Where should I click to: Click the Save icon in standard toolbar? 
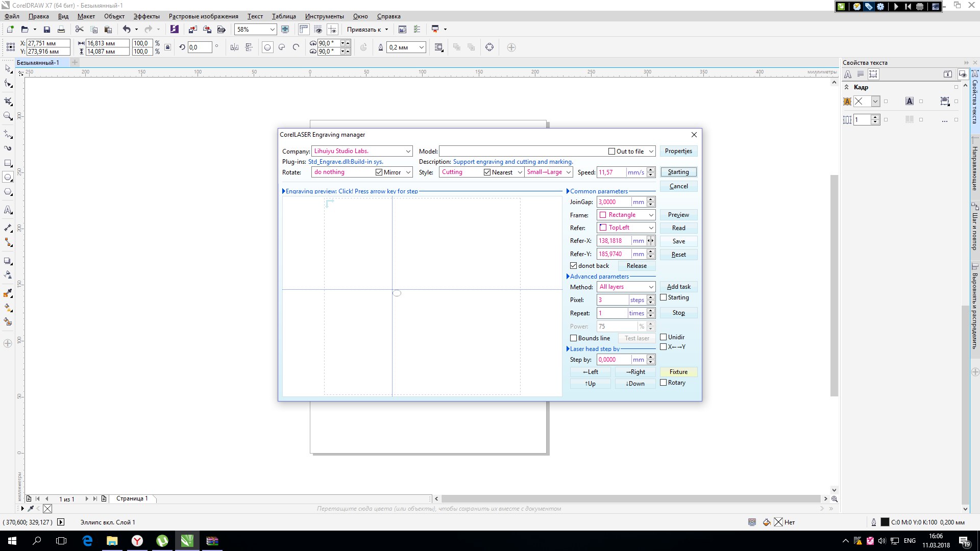click(x=47, y=30)
